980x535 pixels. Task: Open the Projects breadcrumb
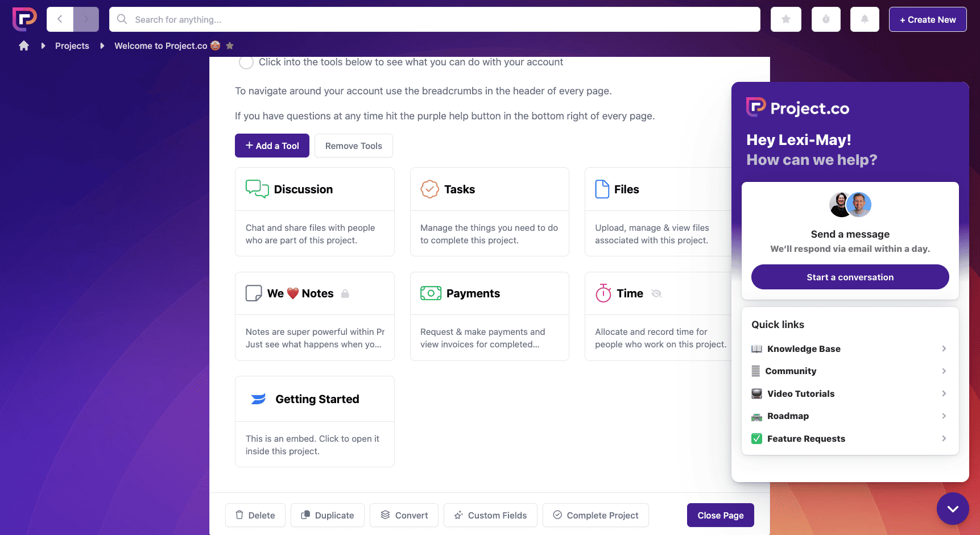pos(72,46)
